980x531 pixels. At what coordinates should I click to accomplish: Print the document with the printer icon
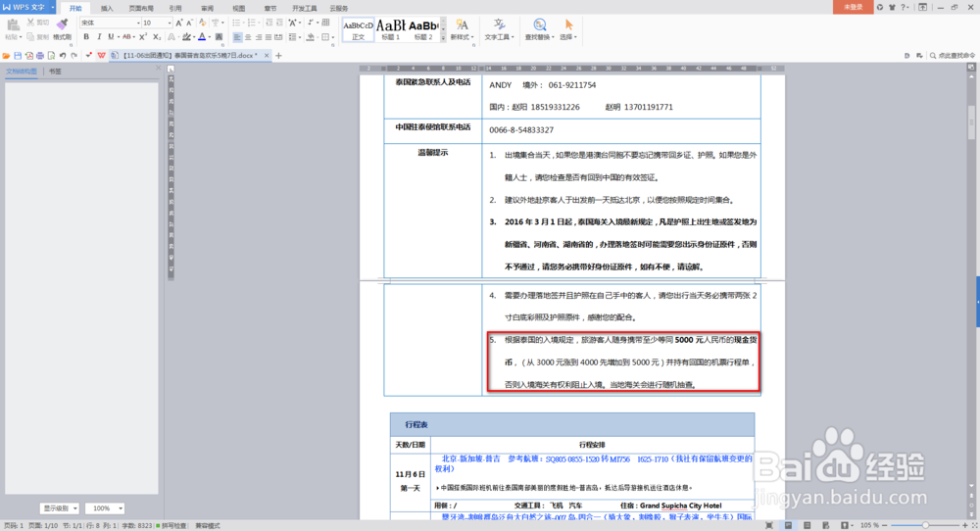click(x=40, y=56)
